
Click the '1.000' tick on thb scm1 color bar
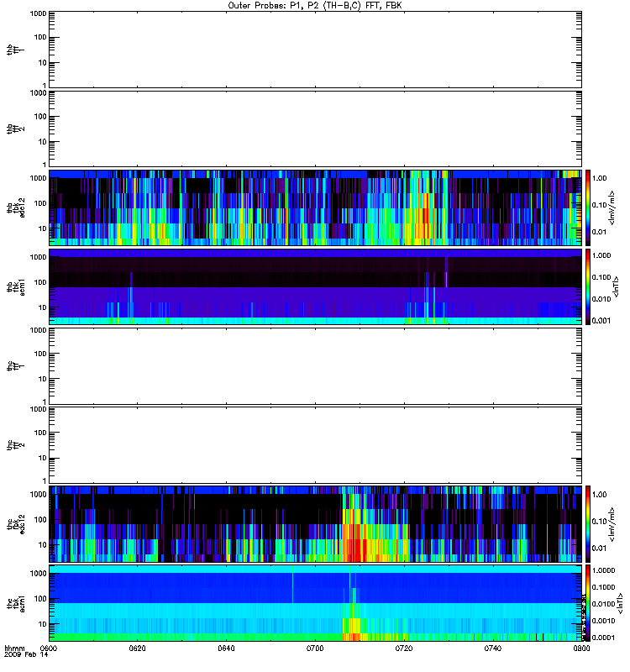tap(601, 255)
